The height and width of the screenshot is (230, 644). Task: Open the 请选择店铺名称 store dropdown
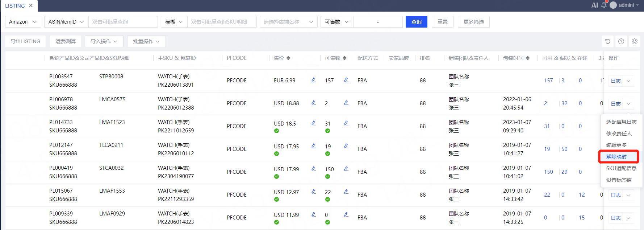(288, 22)
